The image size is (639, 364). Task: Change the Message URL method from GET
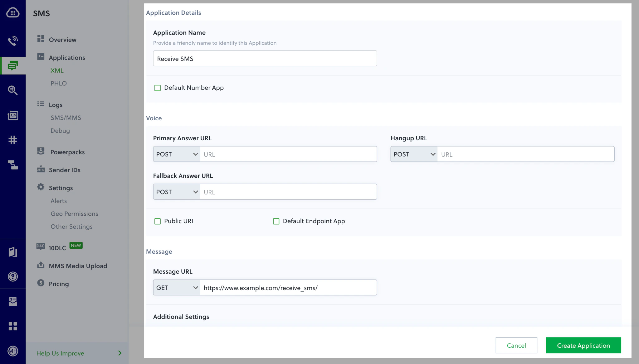(x=176, y=287)
